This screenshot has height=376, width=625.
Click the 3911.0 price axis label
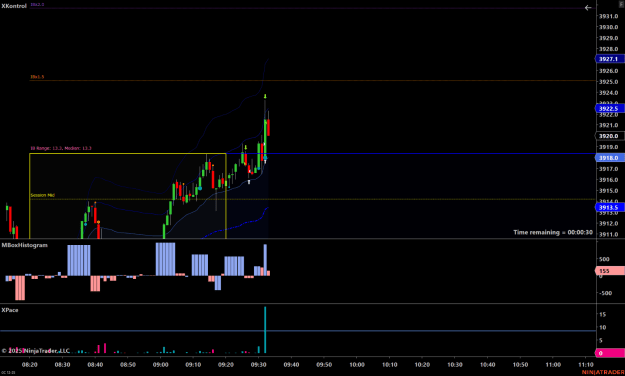point(608,234)
